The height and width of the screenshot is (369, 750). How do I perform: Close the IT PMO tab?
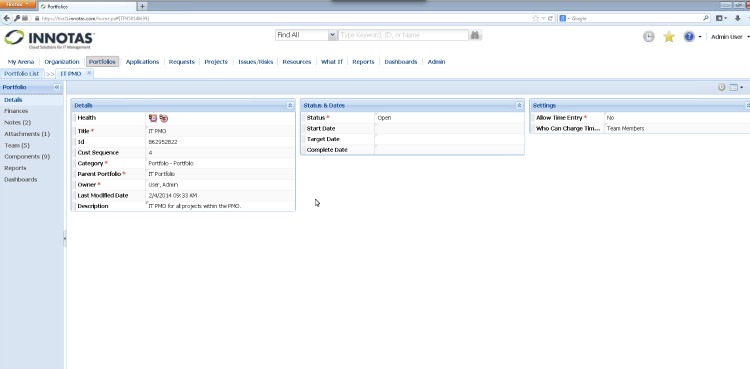pyautogui.click(x=89, y=73)
